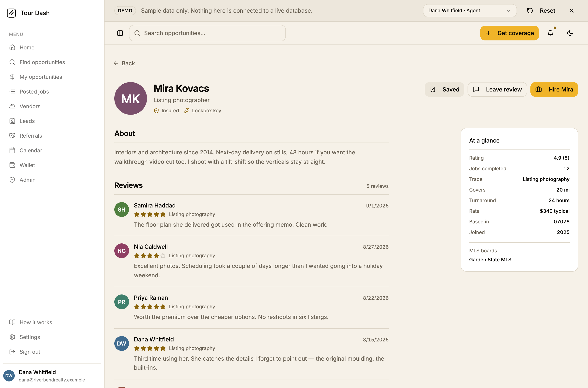The image size is (588, 388).
Task: Click the Calendar icon in sidebar
Action: (12, 151)
